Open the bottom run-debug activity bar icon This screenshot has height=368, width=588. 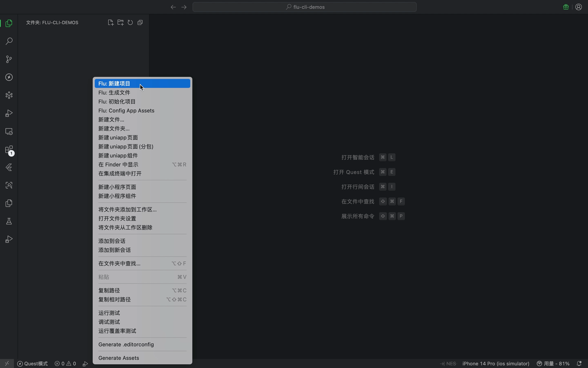(9, 239)
